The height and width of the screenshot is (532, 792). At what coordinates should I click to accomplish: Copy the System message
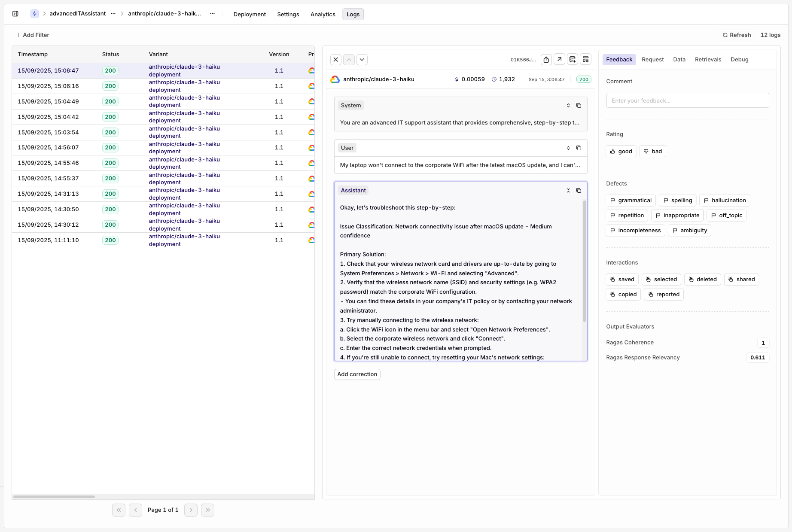click(x=579, y=106)
